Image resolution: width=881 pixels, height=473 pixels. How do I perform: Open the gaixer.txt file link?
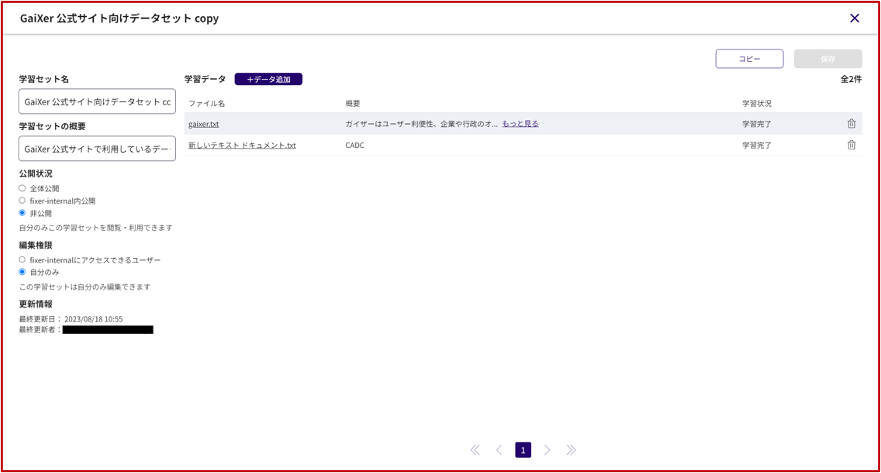pos(203,124)
